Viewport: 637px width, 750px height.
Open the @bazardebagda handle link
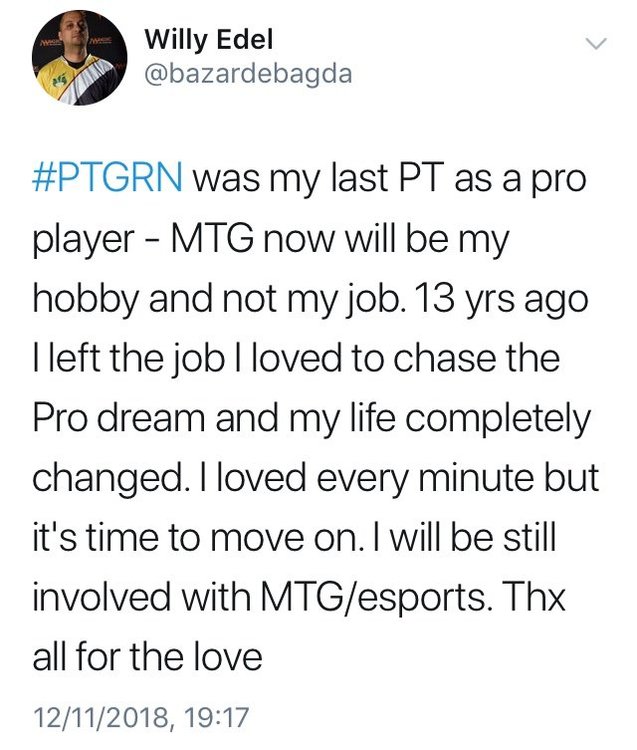click(x=248, y=75)
